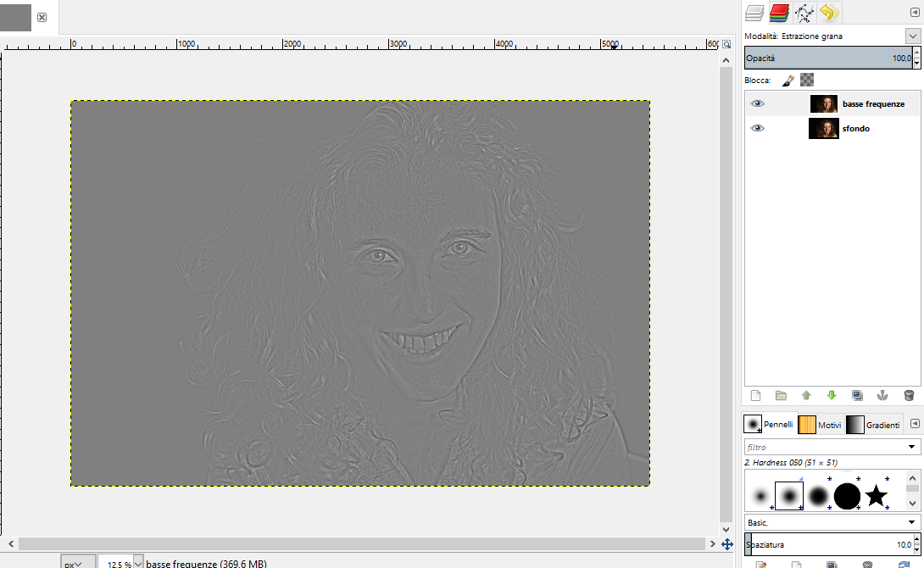This screenshot has width=924, height=568.
Task: Select the star brush thumbnail
Action: [876, 496]
